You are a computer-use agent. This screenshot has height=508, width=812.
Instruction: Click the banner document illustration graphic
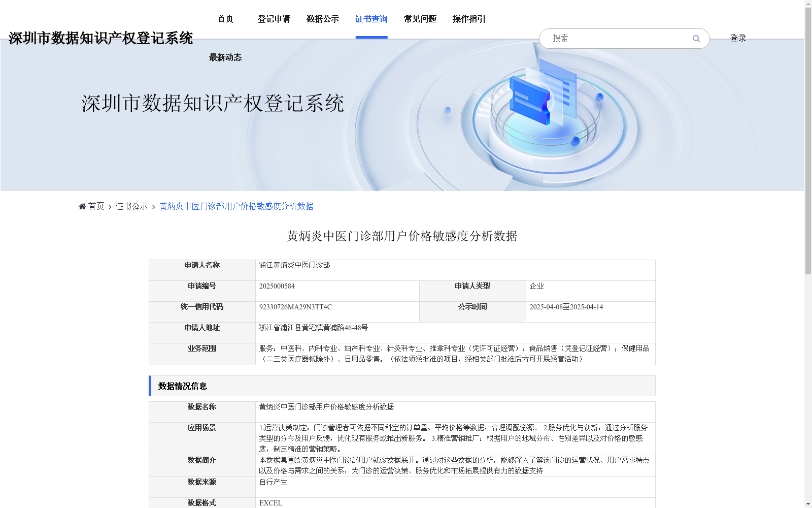(543, 91)
